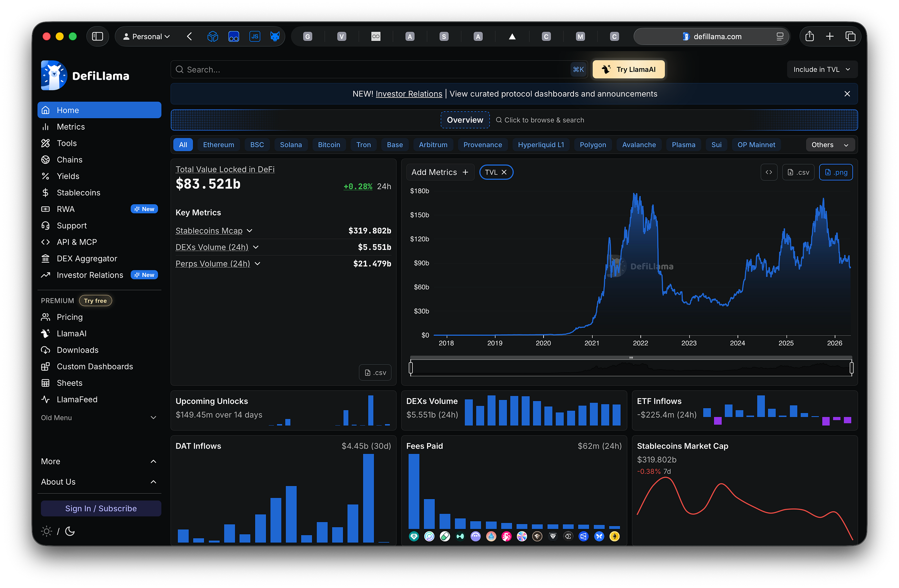Switch to light theme sun icon
Viewport: 899px width, 588px height.
coord(46,531)
